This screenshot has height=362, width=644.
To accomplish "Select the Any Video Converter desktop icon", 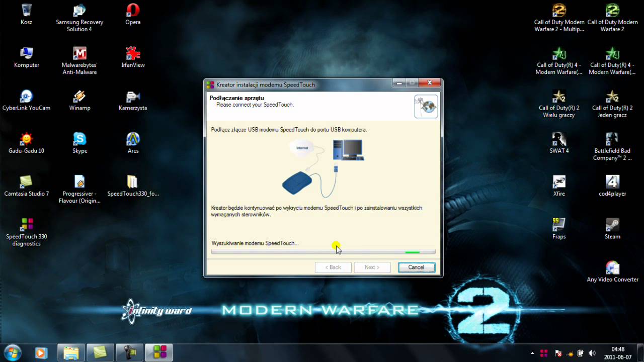I will 612,270.
